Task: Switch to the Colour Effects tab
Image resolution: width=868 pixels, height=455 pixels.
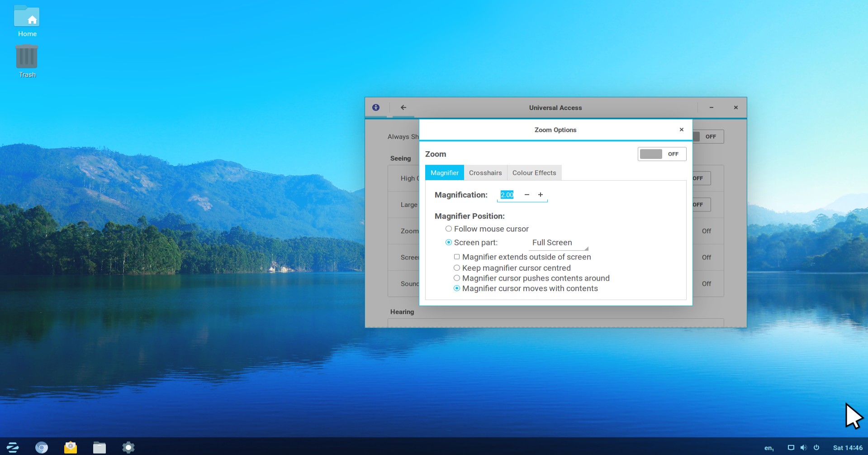Action: tap(534, 173)
